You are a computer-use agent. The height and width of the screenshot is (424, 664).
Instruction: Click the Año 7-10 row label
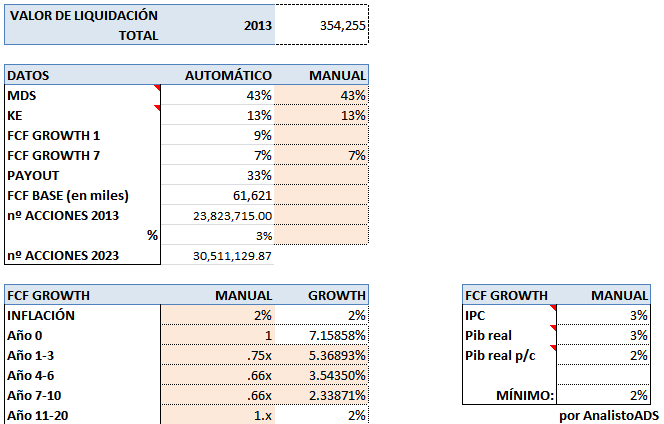click(x=34, y=395)
